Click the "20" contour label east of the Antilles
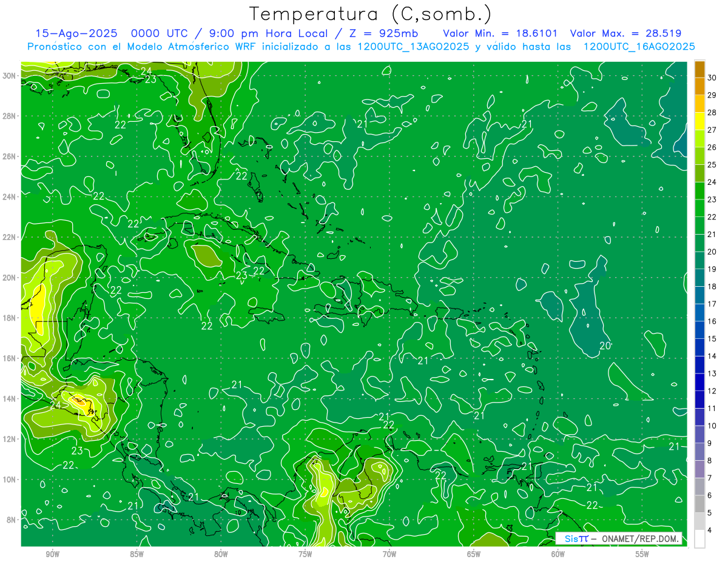The height and width of the screenshot is (562, 728). (x=605, y=346)
